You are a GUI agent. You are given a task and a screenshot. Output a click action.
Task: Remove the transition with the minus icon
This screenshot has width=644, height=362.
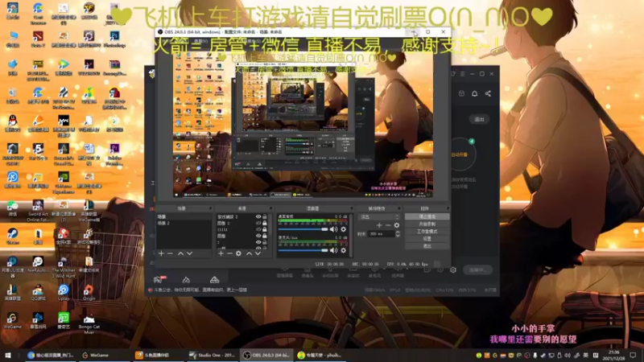point(388,225)
